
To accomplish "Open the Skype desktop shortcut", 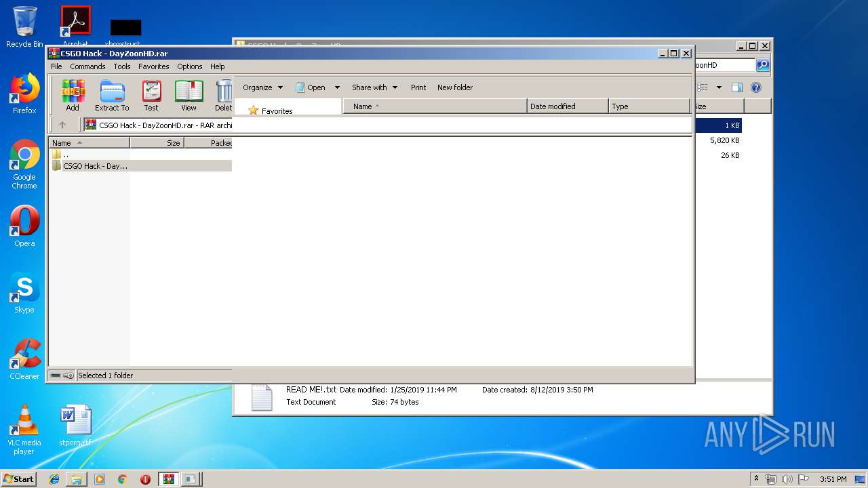I will click(x=24, y=293).
